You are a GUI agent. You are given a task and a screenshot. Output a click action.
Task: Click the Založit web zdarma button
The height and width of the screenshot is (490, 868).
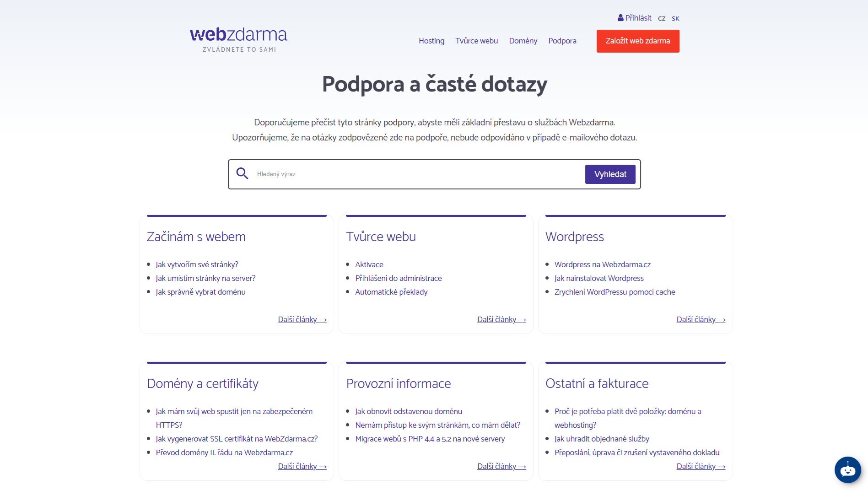coord(638,41)
